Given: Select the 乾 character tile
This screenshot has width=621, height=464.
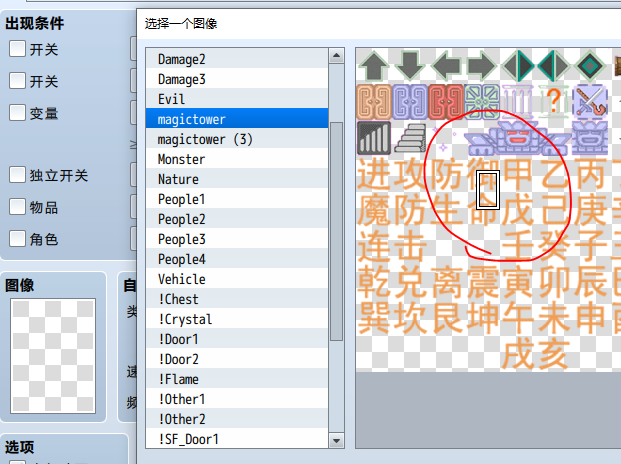Looking at the screenshot, I should tap(374, 281).
